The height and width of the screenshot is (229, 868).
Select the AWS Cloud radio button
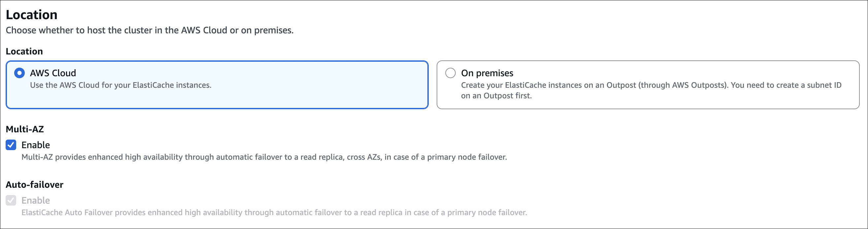click(x=19, y=73)
